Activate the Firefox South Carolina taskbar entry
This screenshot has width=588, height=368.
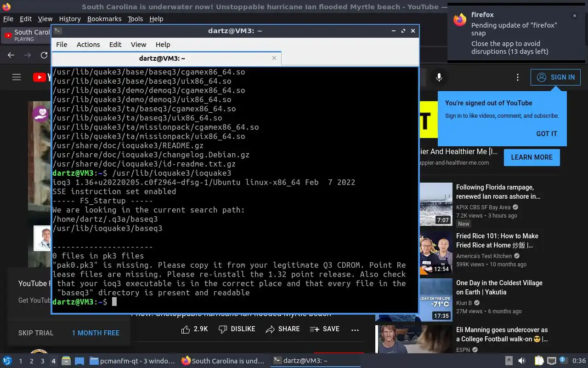click(x=223, y=361)
